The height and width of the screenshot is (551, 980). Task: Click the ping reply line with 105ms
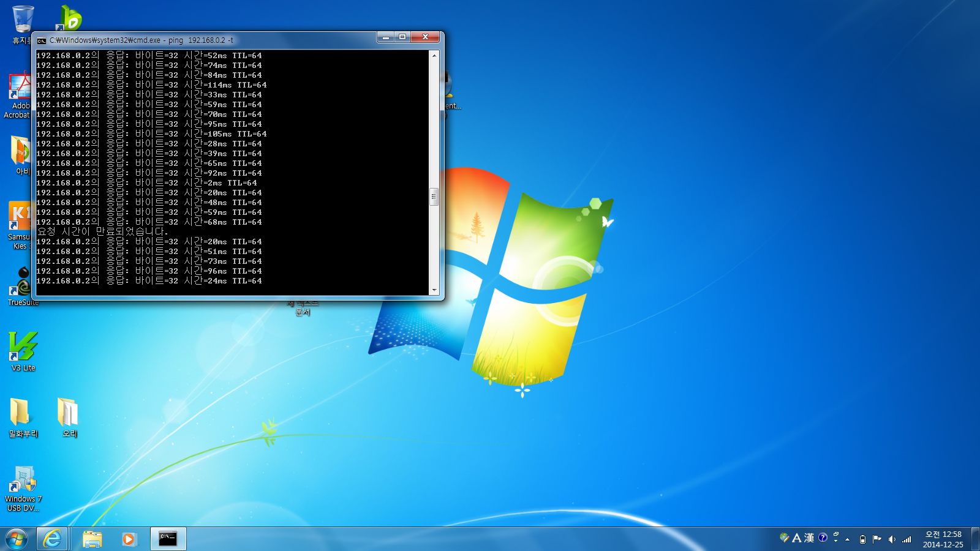(151, 133)
